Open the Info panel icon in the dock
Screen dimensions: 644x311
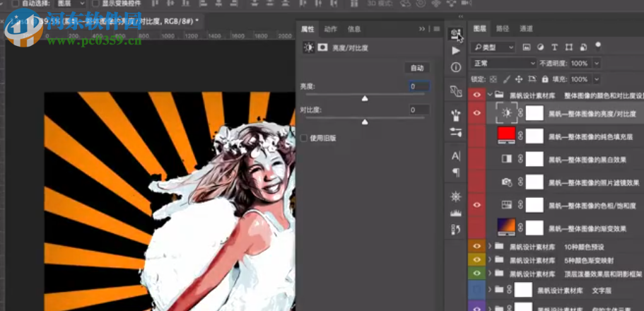(x=455, y=67)
